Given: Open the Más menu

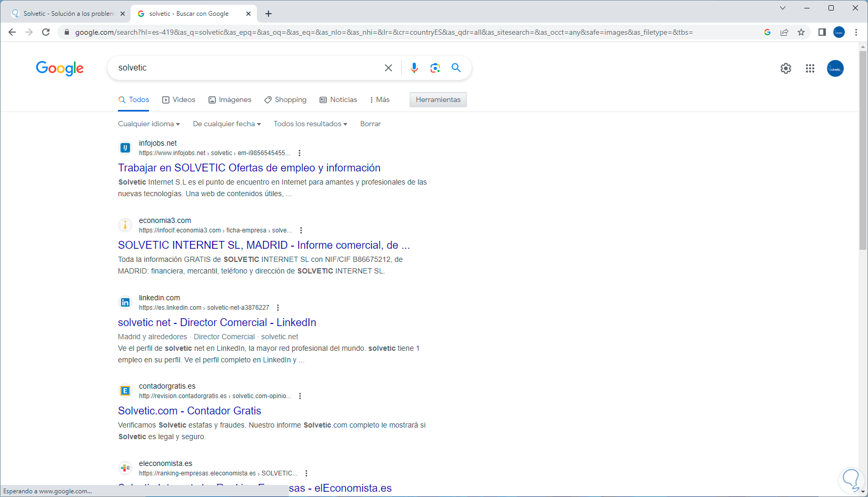Looking at the screenshot, I should point(380,100).
